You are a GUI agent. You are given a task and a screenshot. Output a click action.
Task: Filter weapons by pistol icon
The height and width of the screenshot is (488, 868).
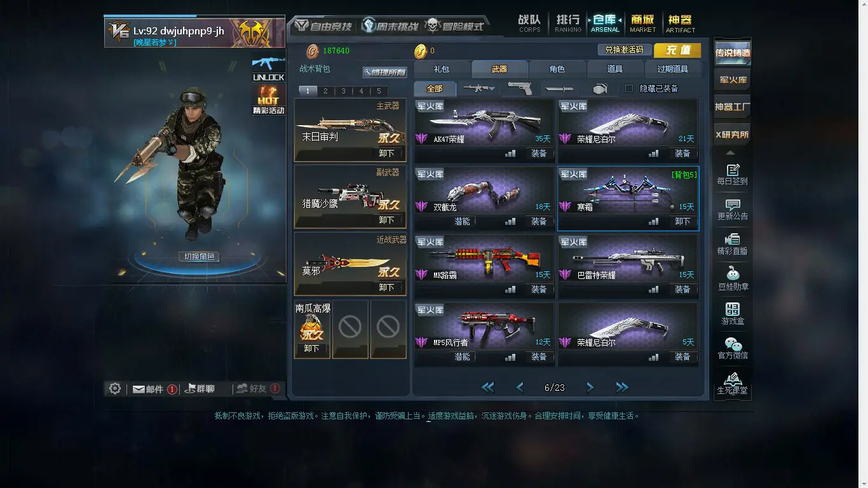pos(520,89)
